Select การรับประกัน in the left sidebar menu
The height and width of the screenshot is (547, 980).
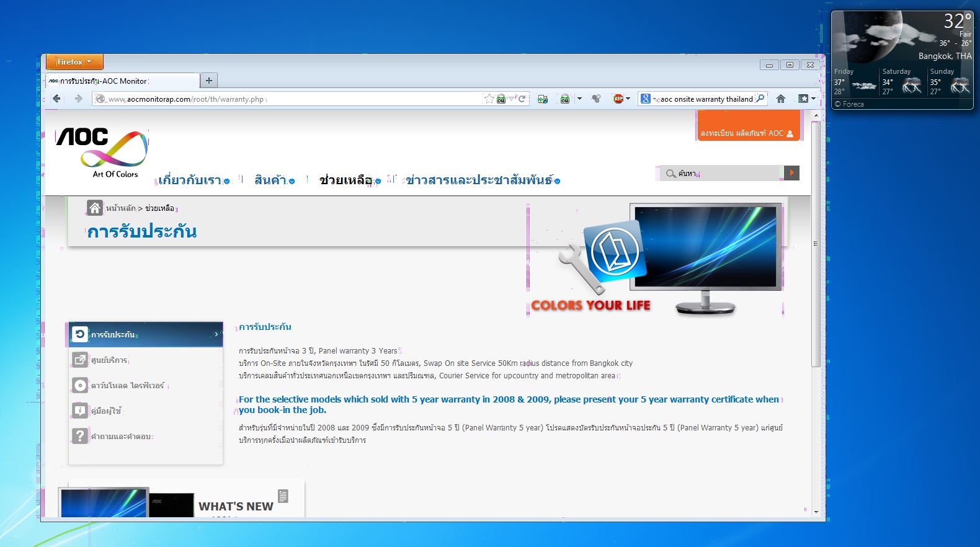(146, 334)
